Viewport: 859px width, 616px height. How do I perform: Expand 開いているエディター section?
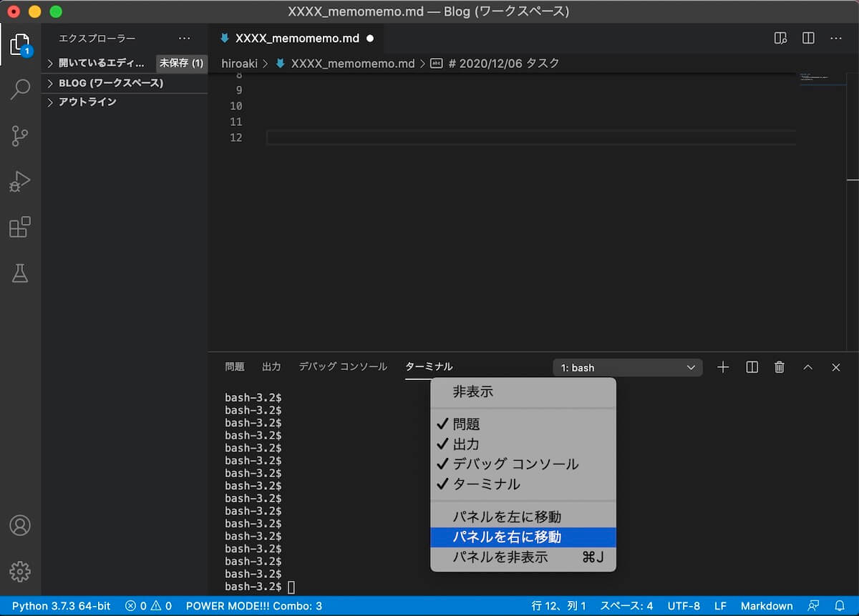pos(100,63)
